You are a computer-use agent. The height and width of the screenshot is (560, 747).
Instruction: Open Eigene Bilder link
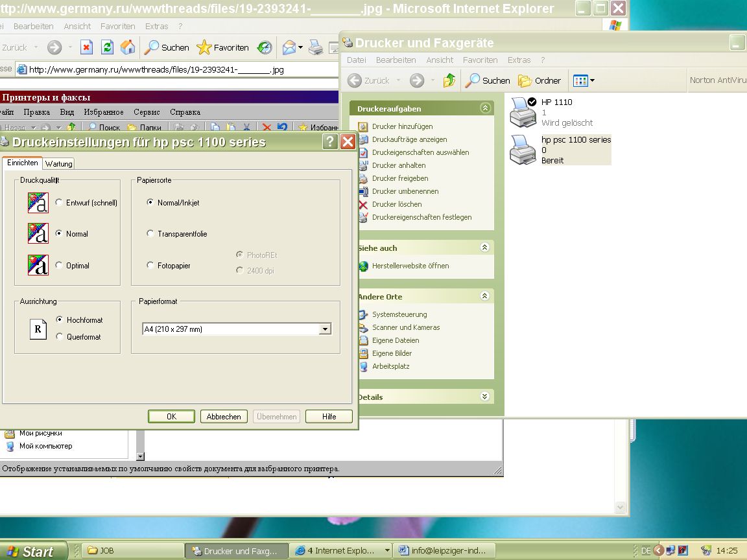tap(392, 353)
